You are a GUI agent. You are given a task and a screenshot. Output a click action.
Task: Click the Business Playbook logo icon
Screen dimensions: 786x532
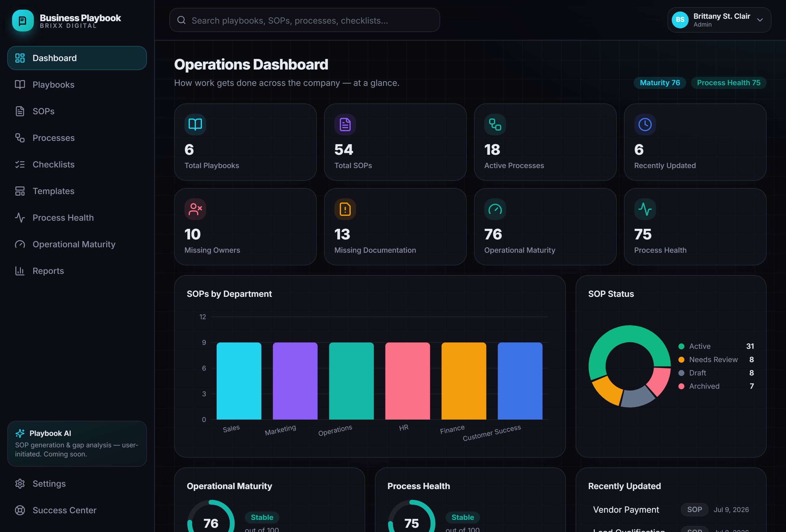click(x=23, y=21)
